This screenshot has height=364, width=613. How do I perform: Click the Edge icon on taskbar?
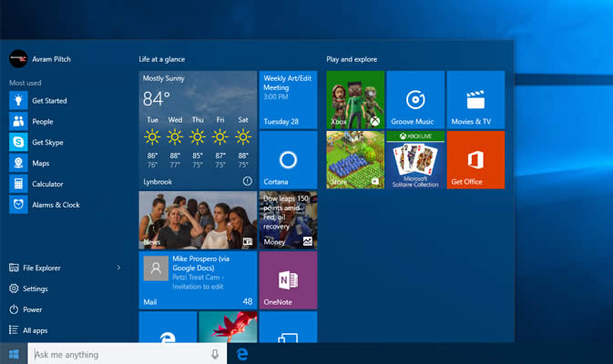click(243, 354)
